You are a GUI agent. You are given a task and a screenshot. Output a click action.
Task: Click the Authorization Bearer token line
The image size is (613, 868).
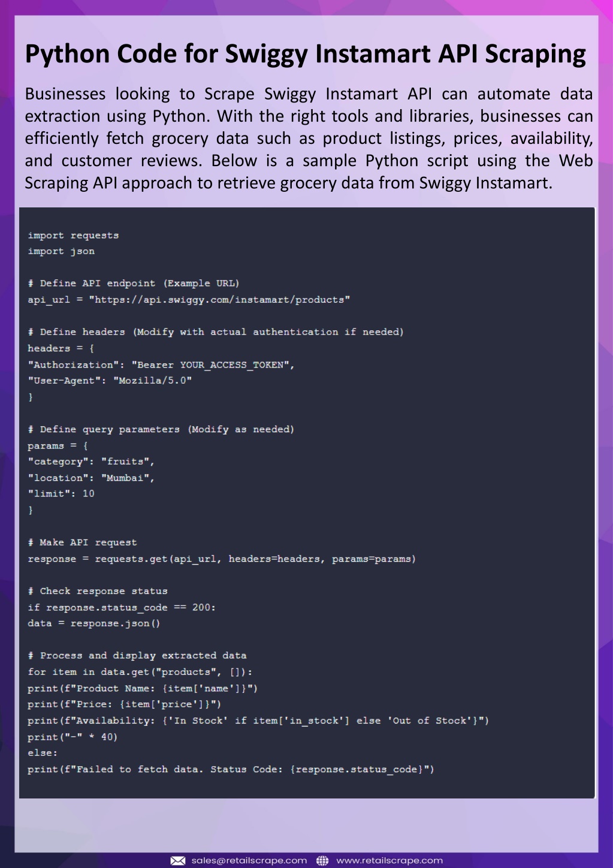pos(161,364)
